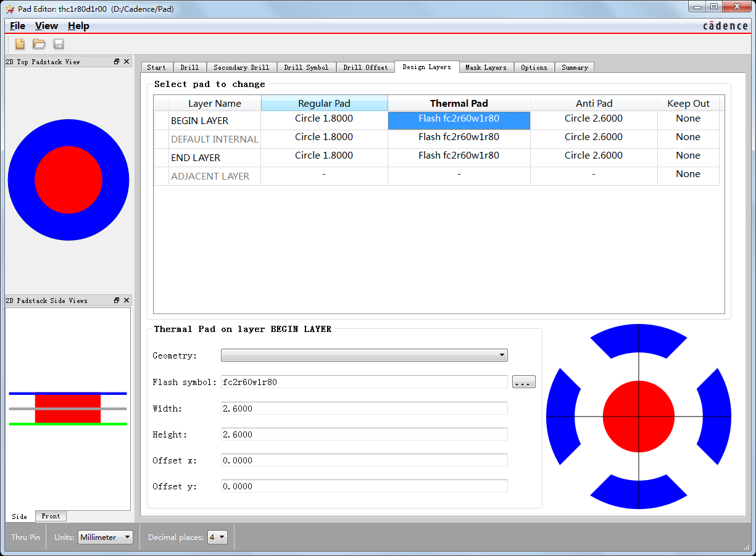Open the Decimal places dropdown
The height and width of the screenshot is (556, 756).
217,537
